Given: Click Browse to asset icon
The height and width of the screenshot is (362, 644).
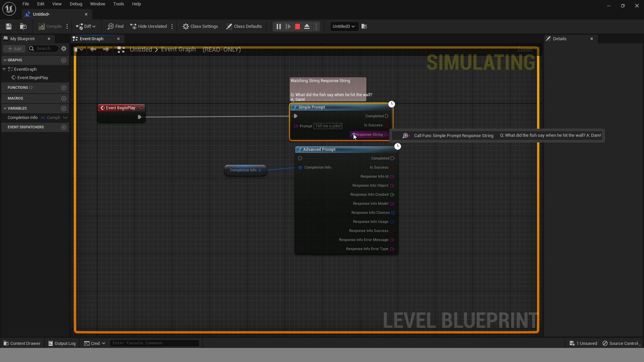Looking at the screenshot, I should tap(23, 26).
